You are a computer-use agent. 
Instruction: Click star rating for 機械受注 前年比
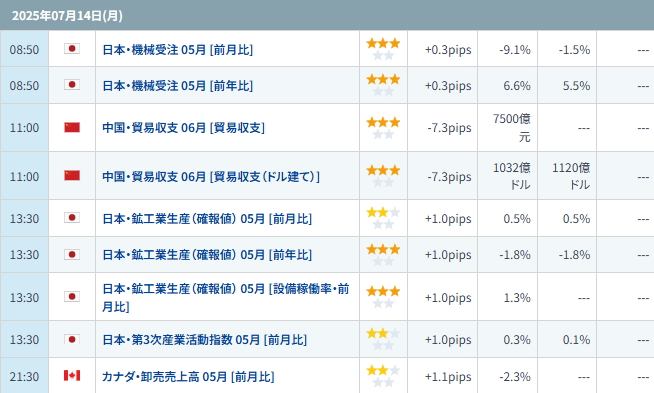(x=383, y=85)
